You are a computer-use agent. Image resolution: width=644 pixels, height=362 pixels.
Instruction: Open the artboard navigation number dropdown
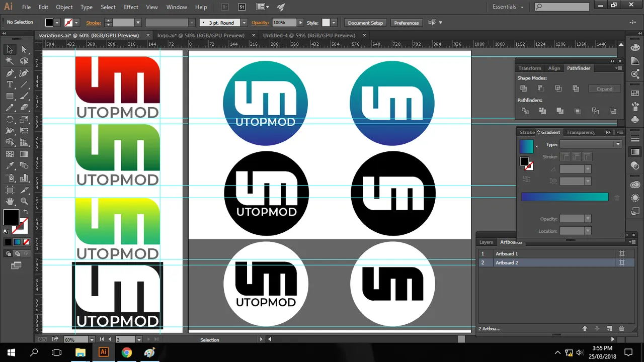pos(139,340)
